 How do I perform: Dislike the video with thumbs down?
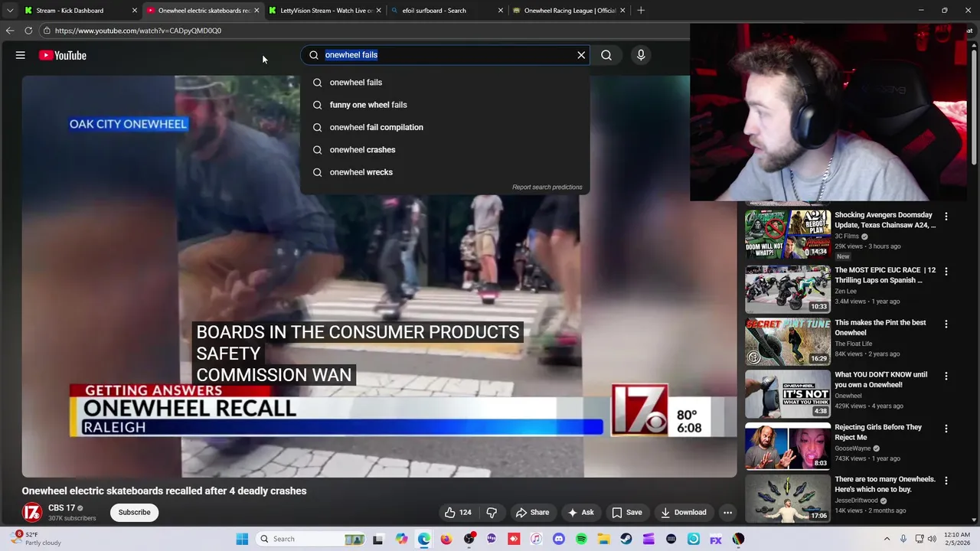pyautogui.click(x=492, y=513)
